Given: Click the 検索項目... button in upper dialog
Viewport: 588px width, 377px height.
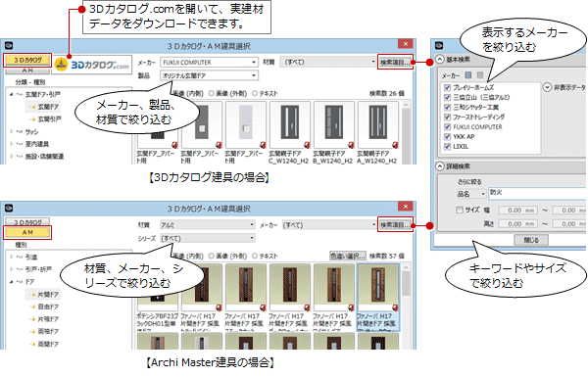Looking at the screenshot, I should 395,62.
